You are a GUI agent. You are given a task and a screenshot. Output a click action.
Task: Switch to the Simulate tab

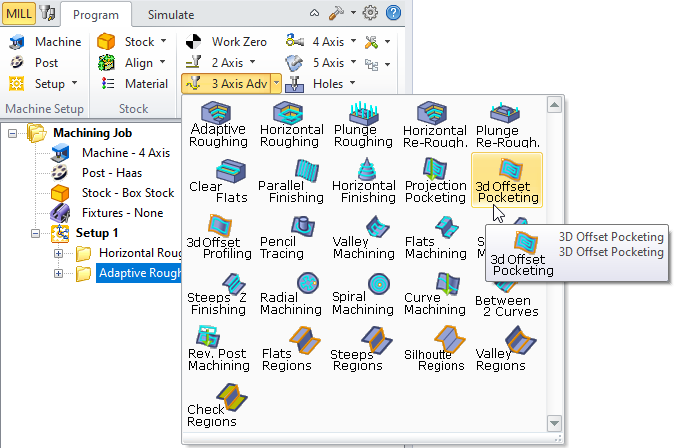pyautogui.click(x=171, y=15)
